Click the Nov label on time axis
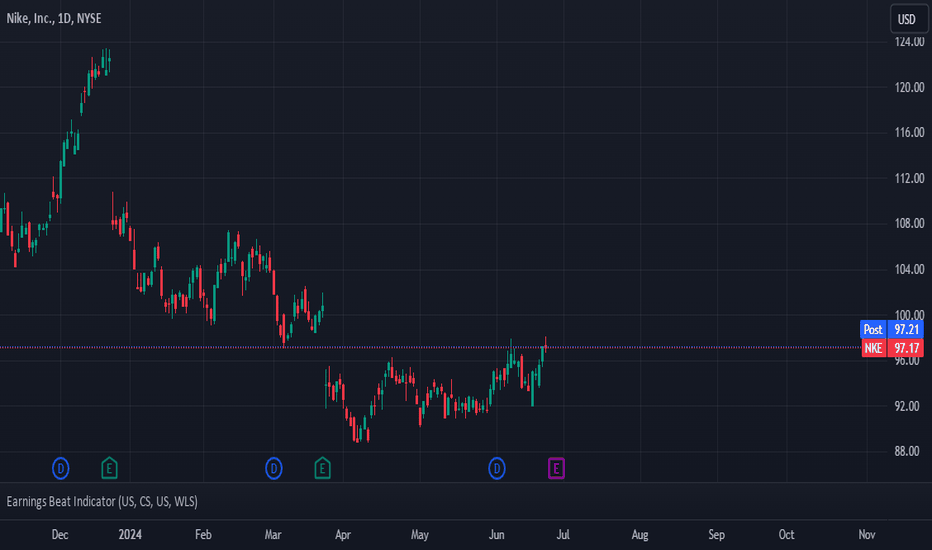This screenshot has width=932, height=550. point(867,535)
